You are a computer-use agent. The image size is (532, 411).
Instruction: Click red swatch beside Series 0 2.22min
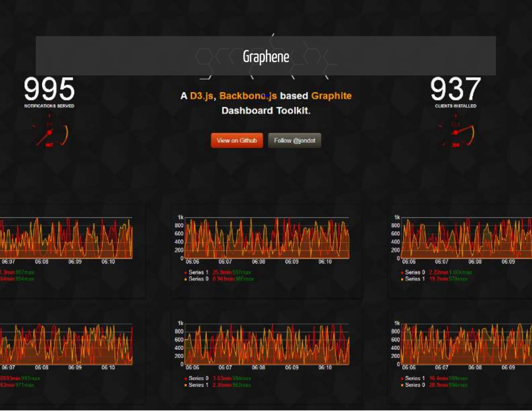click(x=402, y=273)
